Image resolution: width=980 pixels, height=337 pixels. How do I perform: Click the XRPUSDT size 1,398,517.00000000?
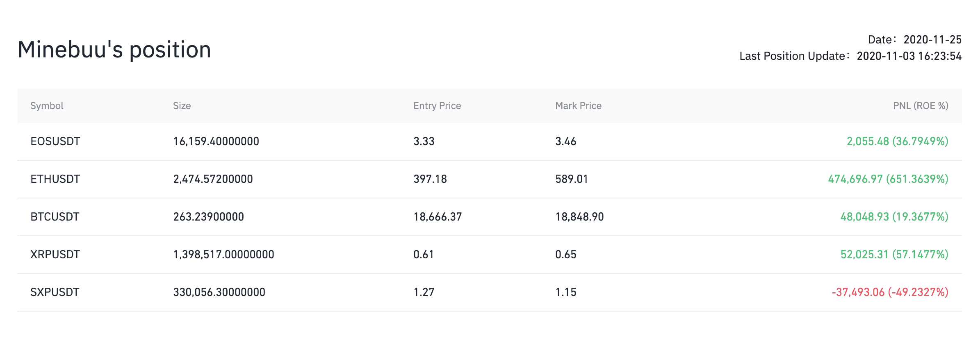(223, 255)
